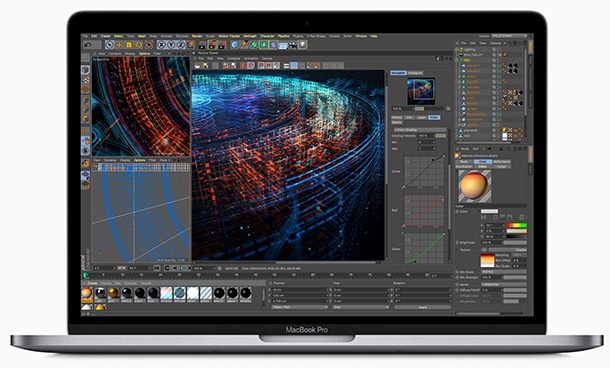Click the Coordinate System icon beside Z axis
610x368 pixels.
pos(191,45)
